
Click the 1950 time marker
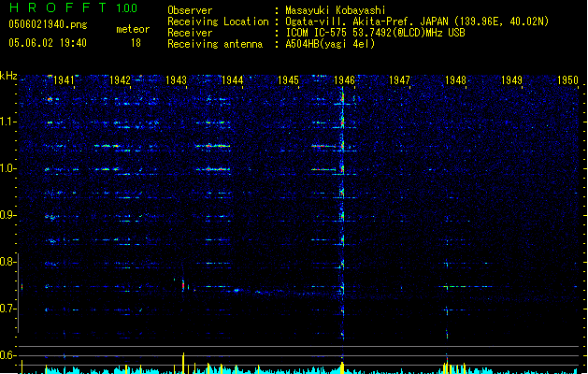[567, 80]
